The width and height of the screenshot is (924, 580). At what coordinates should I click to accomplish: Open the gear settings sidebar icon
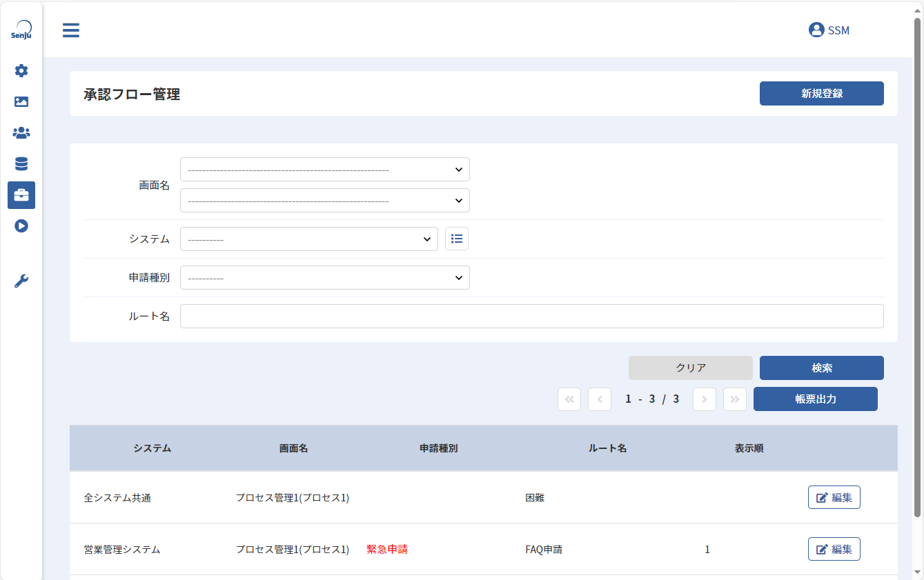[x=21, y=70]
